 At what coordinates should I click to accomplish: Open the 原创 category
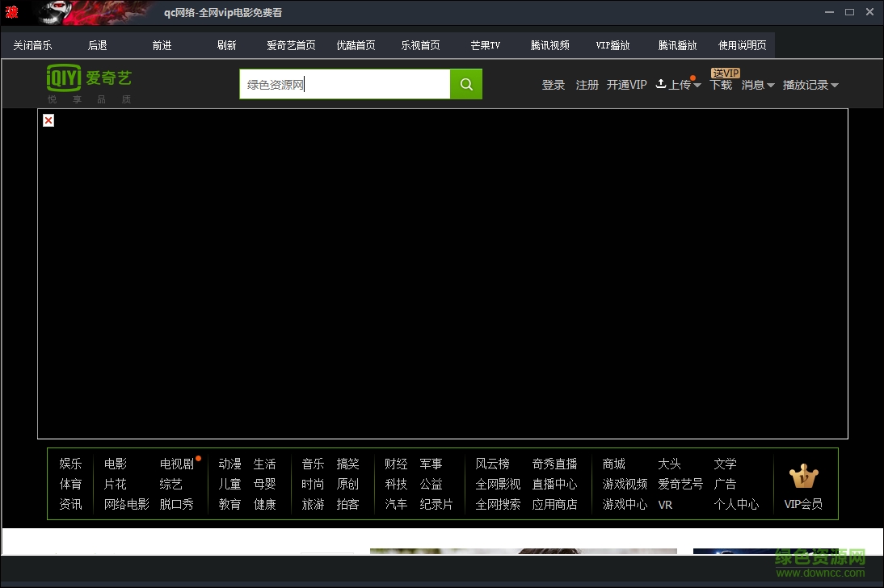(347, 484)
